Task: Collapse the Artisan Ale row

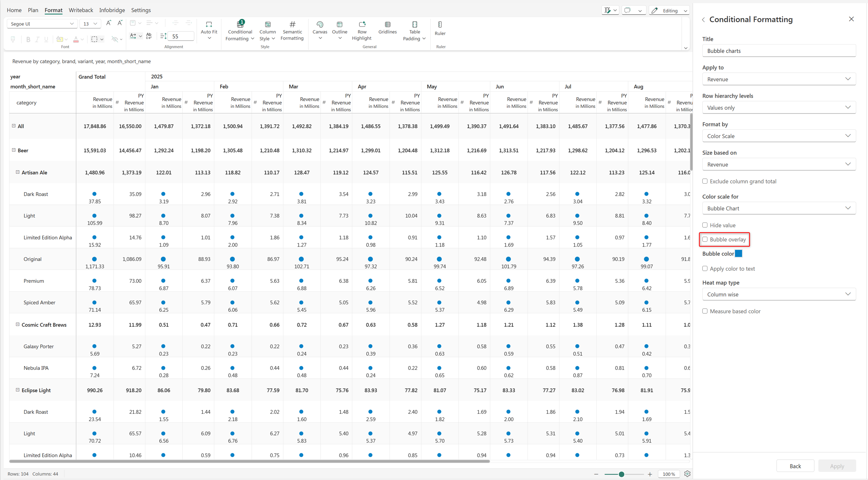Action: click(x=18, y=172)
